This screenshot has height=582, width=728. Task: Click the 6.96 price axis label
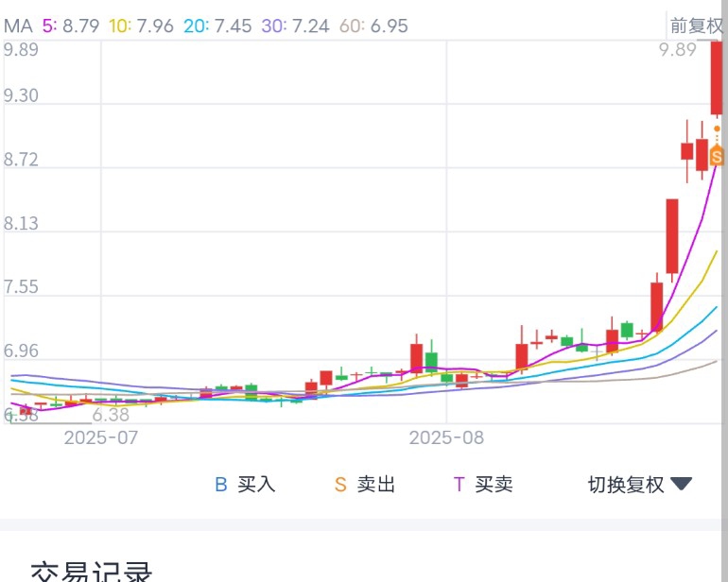coord(21,351)
